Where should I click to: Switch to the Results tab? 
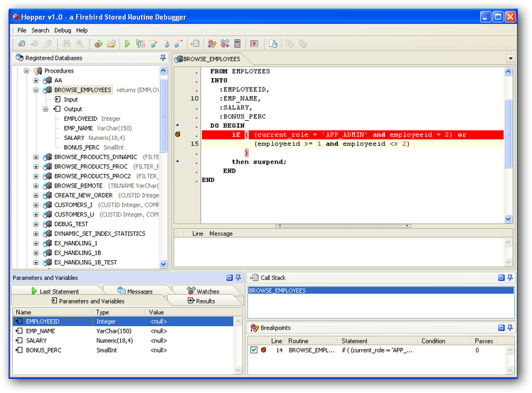pos(201,301)
